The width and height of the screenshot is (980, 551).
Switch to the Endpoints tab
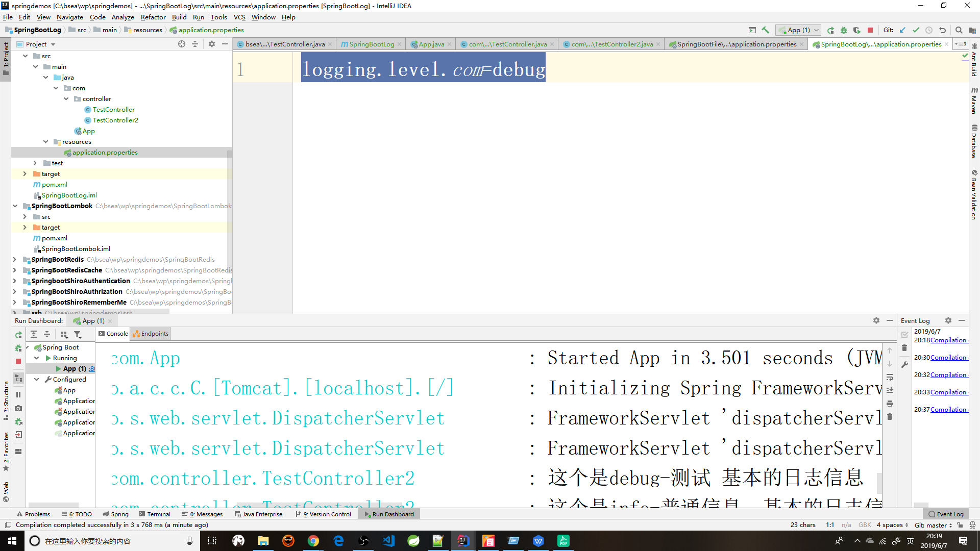(x=150, y=334)
